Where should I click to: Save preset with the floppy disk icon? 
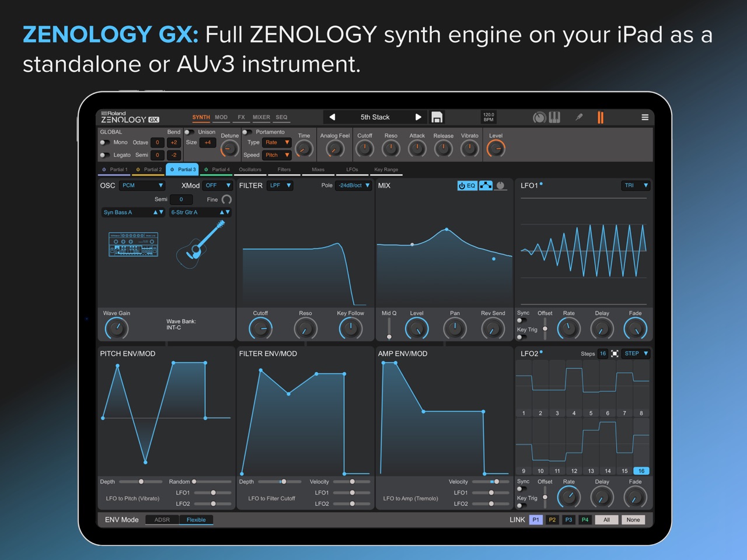click(437, 117)
